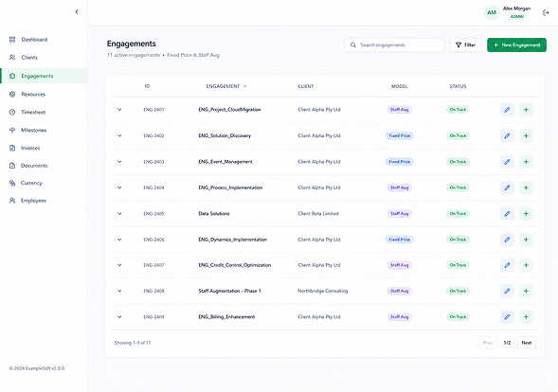
Task: Click the Status column header
Action: (x=458, y=86)
